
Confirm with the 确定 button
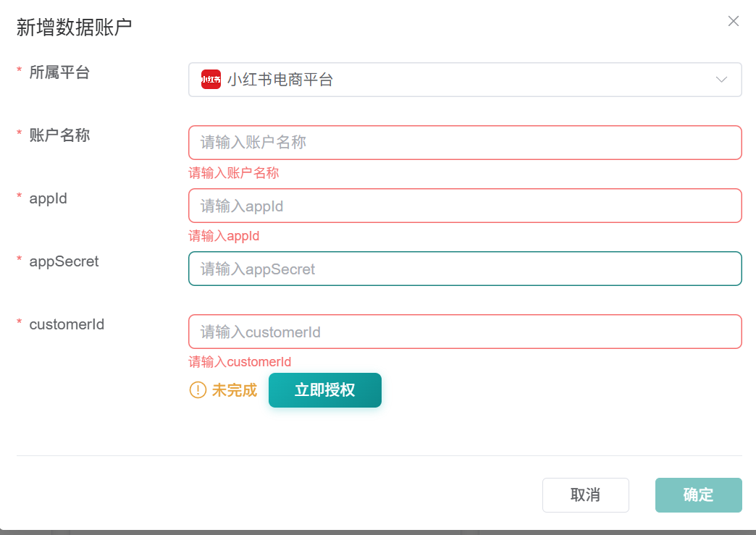click(698, 495)
